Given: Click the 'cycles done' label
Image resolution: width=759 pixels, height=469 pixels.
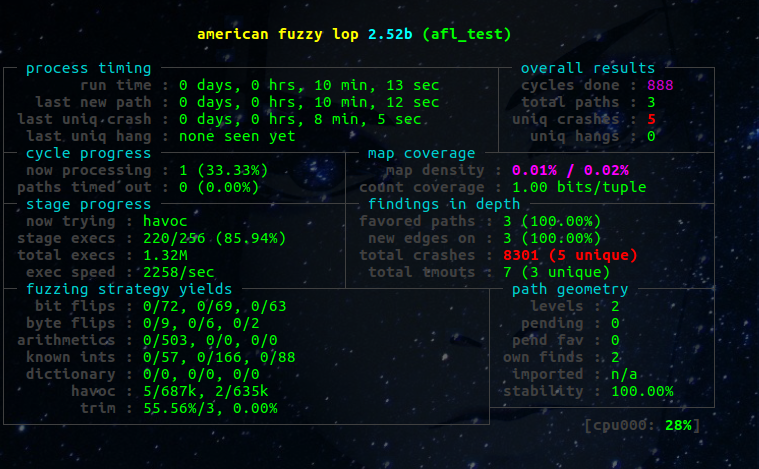Looking at the screenshot, I should click(570, 85).
